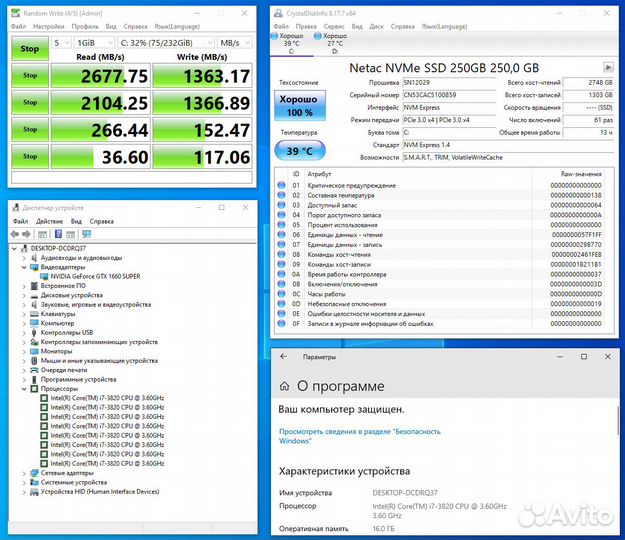This screenshot has width=625, height=540.
Task: Click the firmware field SN12029
Action: [449, 82]
